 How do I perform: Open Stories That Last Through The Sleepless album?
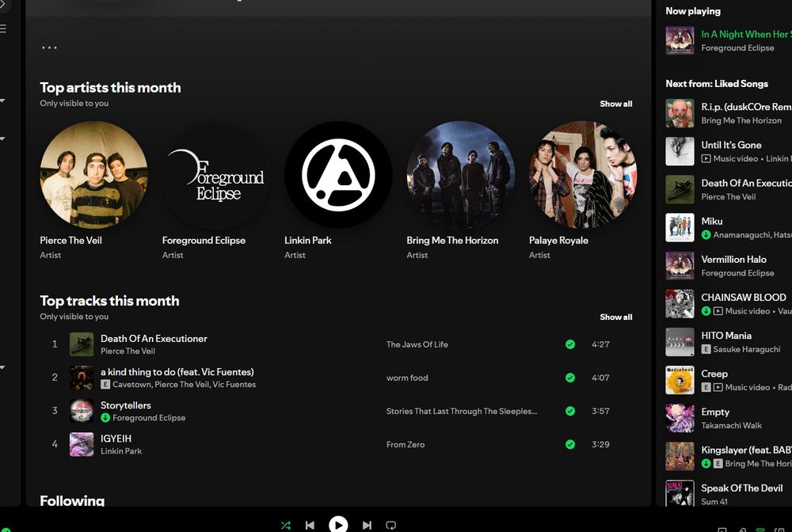point(462,411)
